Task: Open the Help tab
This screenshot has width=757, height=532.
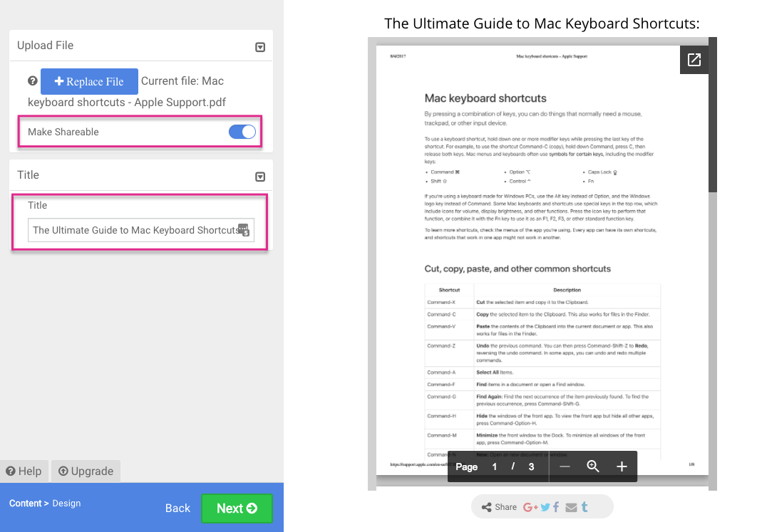Action: [24, 471]
